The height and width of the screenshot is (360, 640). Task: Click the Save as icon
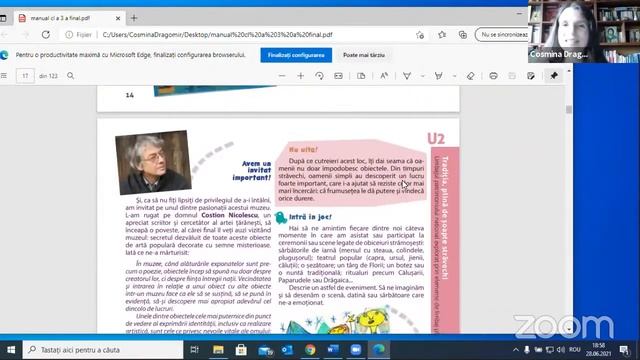point(531,76)
